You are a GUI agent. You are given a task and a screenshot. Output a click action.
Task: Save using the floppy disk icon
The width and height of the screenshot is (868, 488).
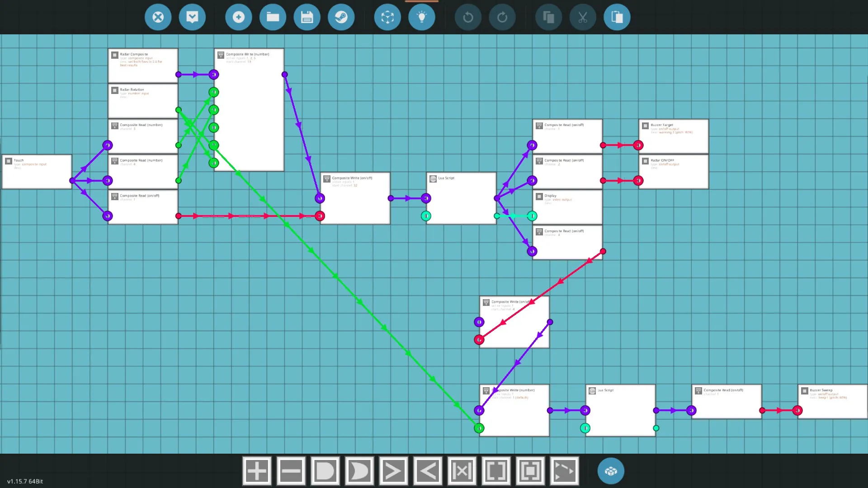[x=307, y=17]
